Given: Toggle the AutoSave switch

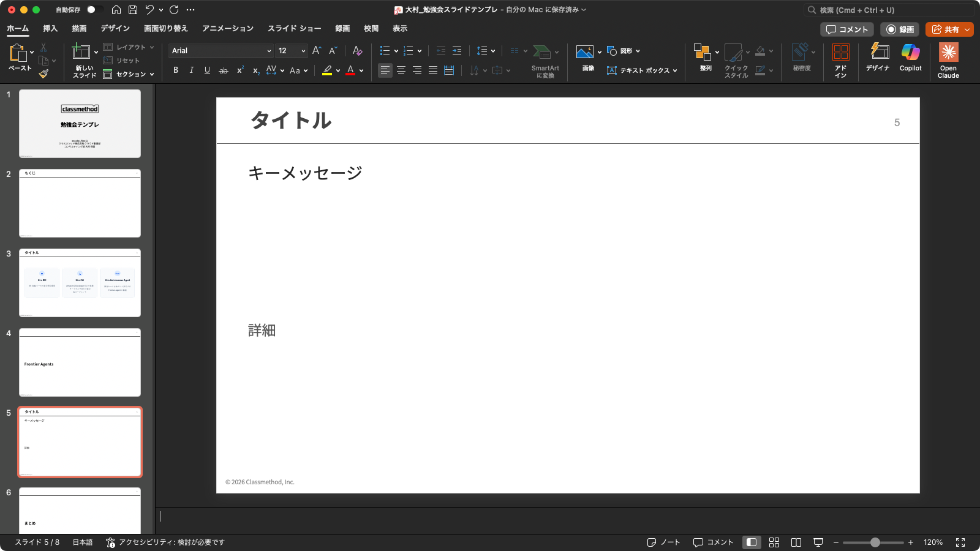Looking at the screenshot, I should (94, 10).
